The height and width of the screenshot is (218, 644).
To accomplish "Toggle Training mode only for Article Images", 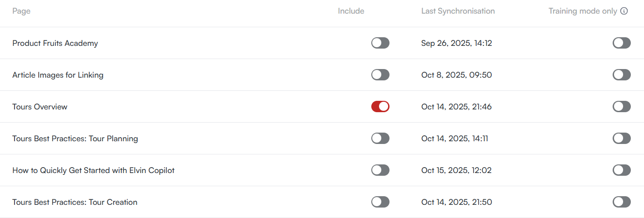I will click(x=621, y=75).
